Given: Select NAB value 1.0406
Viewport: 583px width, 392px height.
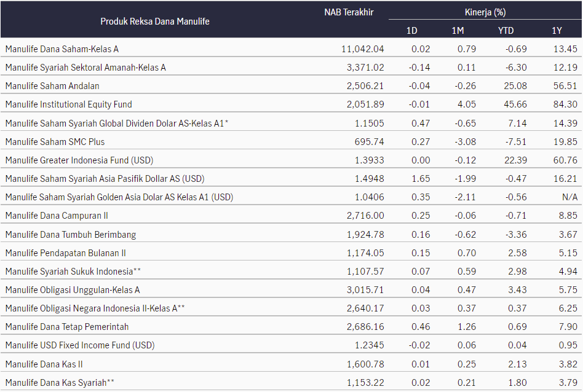Looking at the screenshot, I should tap(369, 197).
